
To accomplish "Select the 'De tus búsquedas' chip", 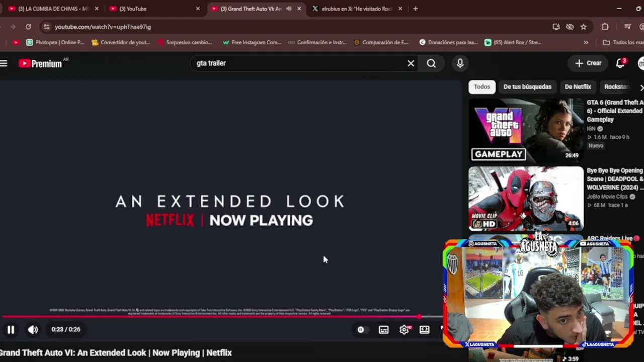I will point(527,87).
